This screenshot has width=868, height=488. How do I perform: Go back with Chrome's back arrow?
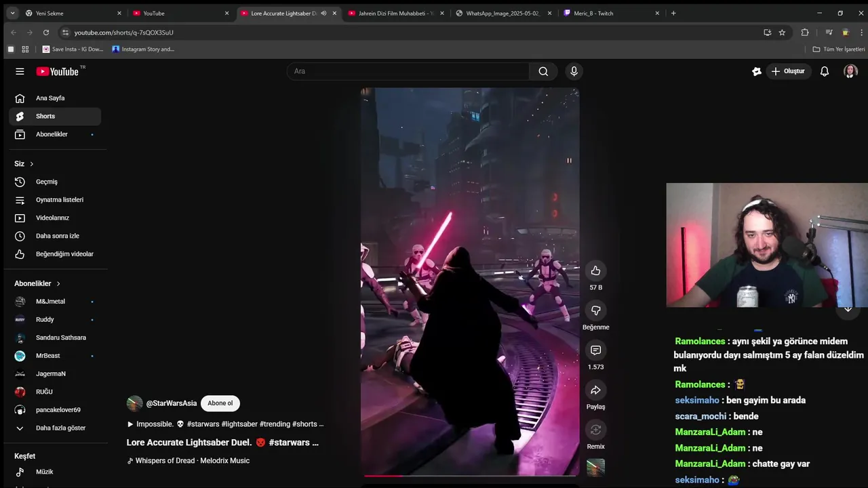tap(13, 33)
